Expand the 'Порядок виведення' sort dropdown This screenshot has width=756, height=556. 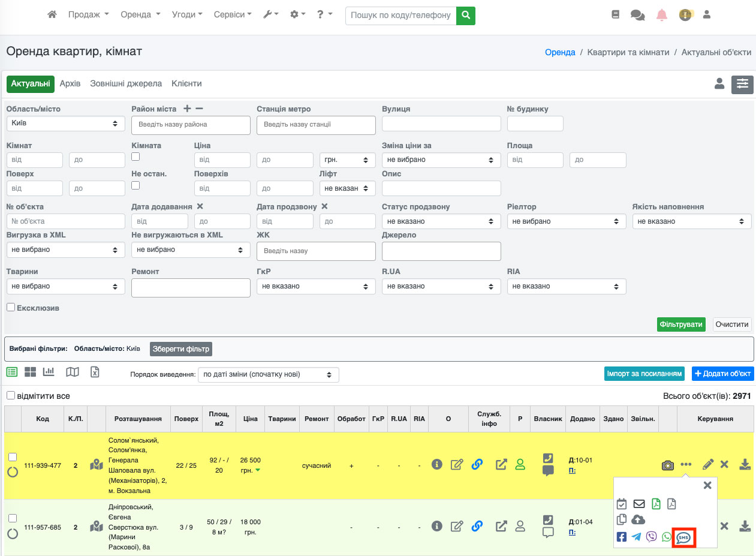(268, 374)
